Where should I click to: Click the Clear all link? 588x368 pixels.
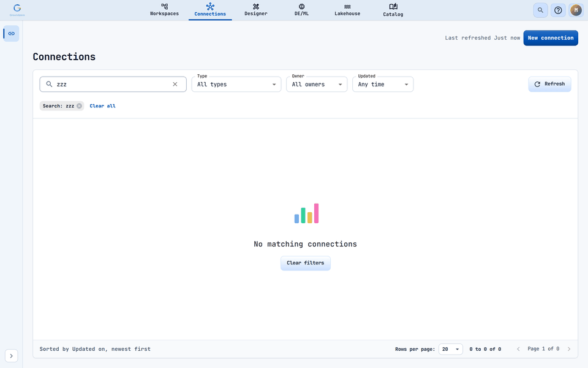[102, 106]
